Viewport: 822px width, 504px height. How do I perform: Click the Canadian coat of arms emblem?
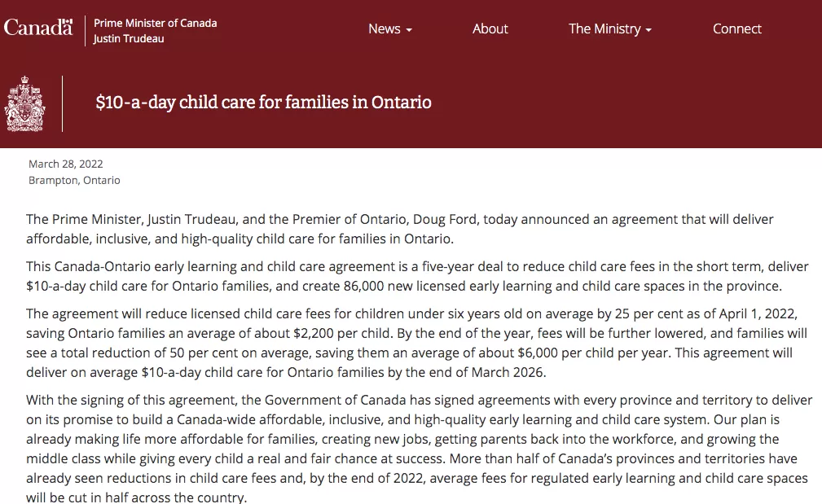pos(24,103)
